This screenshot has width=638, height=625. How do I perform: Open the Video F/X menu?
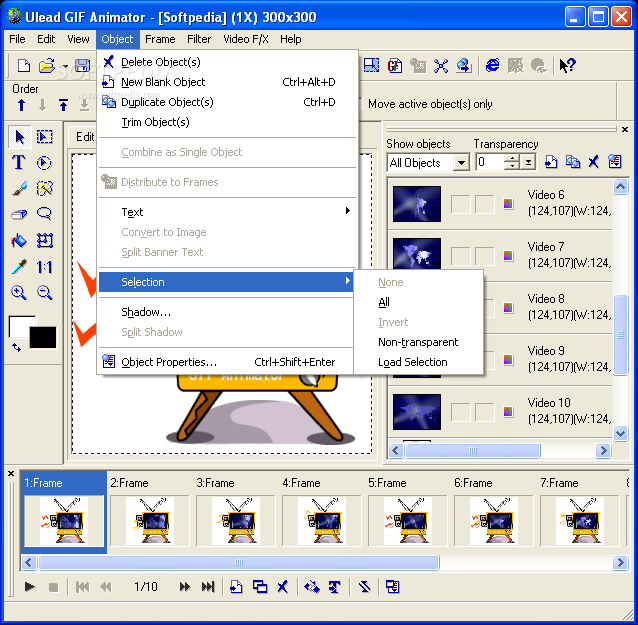246,39
